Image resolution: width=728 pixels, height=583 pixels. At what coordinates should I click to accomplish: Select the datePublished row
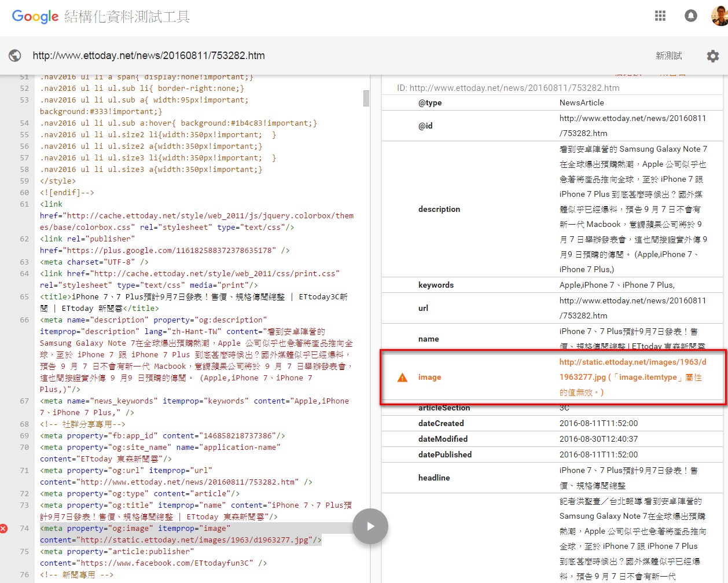pos(552,454)
